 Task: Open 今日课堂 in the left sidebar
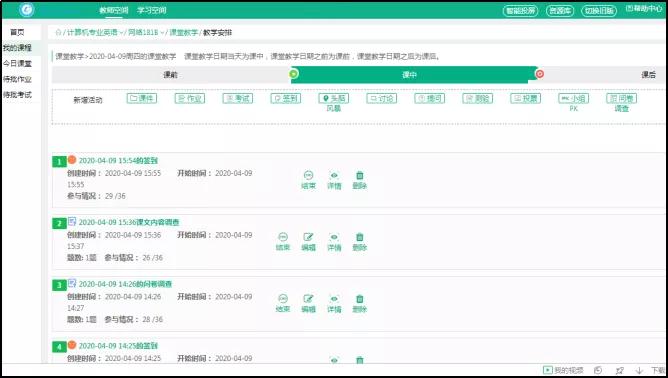(17, 63)
